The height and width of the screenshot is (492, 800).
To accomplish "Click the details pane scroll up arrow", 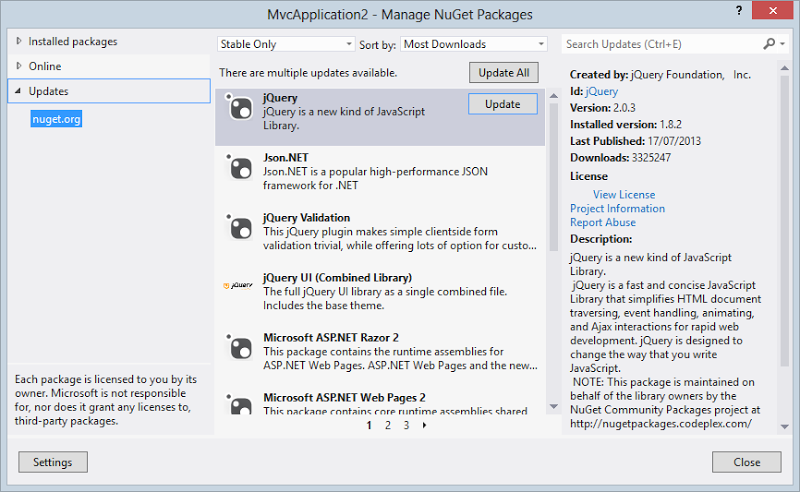I will pos(785,68).
